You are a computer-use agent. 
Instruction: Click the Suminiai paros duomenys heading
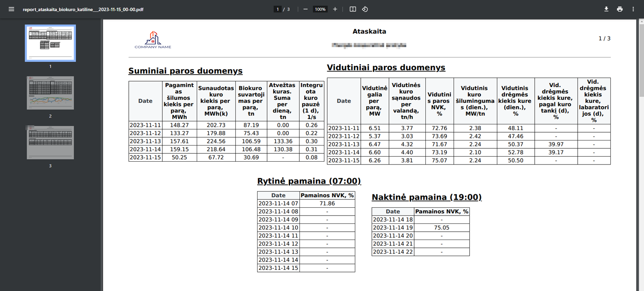(185, 71)
